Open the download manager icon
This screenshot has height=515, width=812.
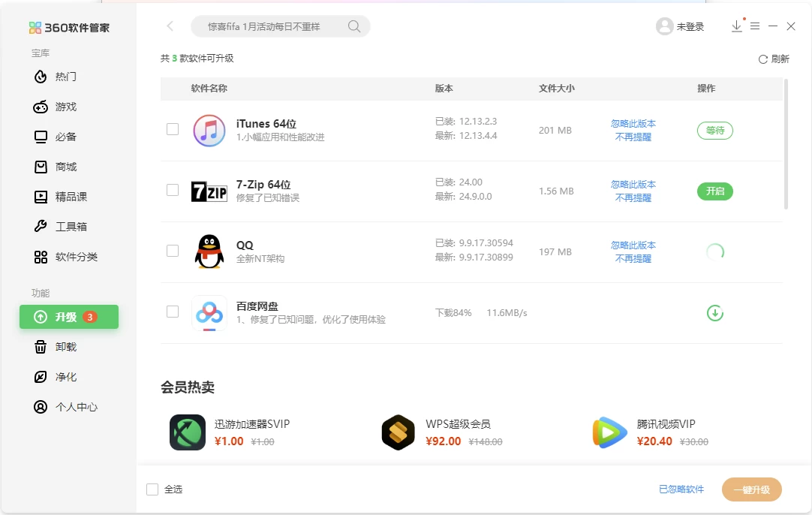[736, 26]
